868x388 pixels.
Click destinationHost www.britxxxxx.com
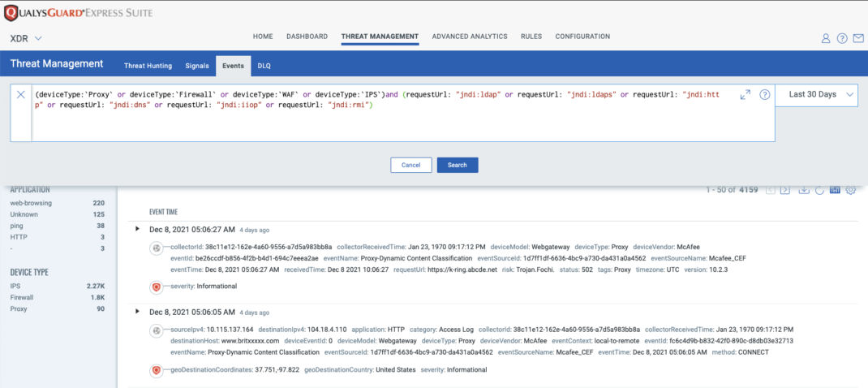[250, 341]
